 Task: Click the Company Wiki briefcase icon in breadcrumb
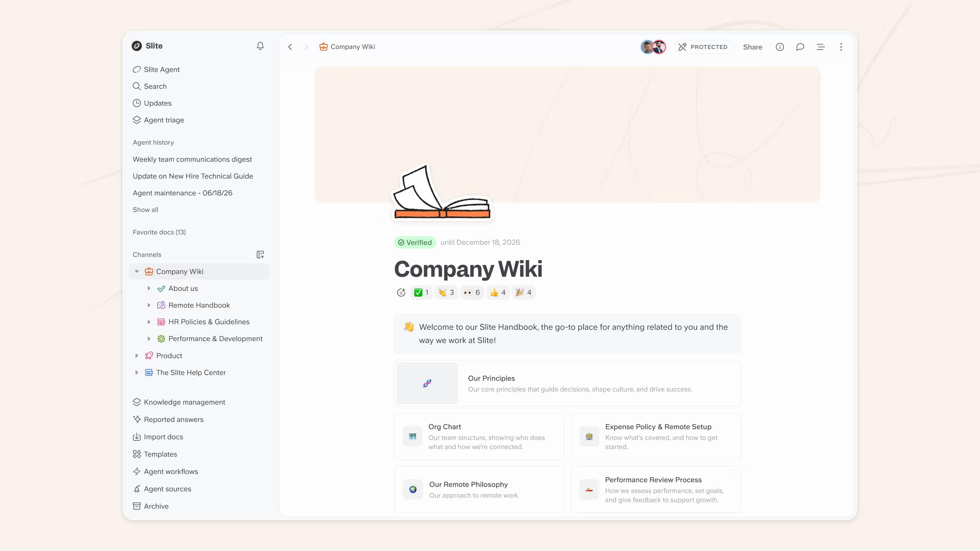pos(323,47)
